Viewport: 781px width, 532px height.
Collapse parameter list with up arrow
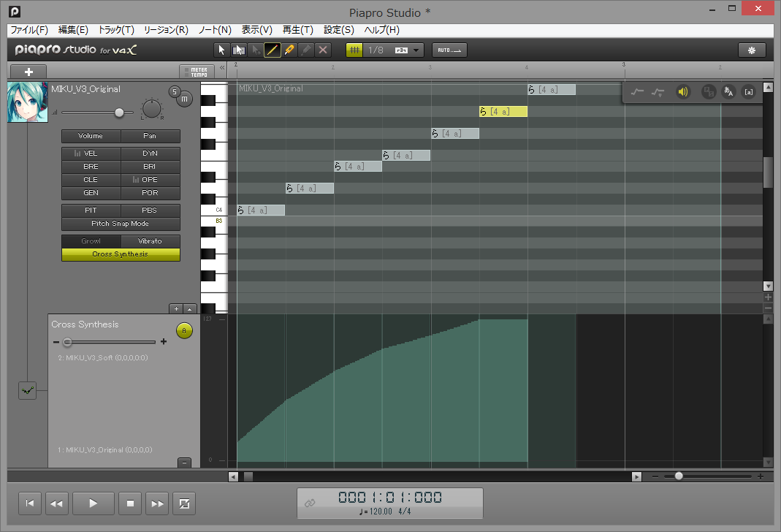coord(190,309)
